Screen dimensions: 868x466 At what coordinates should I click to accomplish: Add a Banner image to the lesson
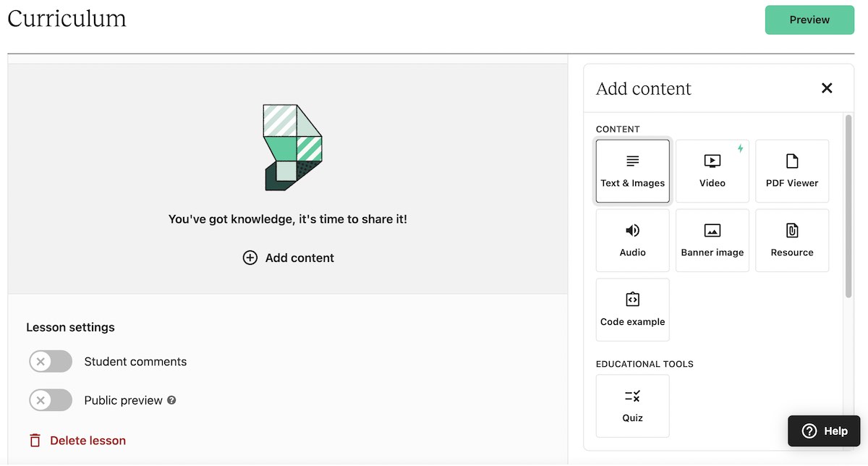tap(712, 240)
